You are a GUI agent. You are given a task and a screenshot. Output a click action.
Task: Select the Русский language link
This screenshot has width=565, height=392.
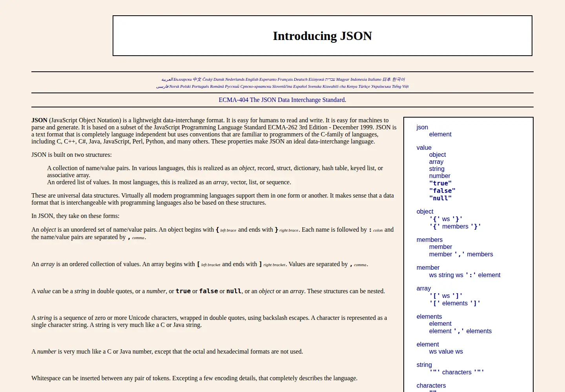pos(232,86)
